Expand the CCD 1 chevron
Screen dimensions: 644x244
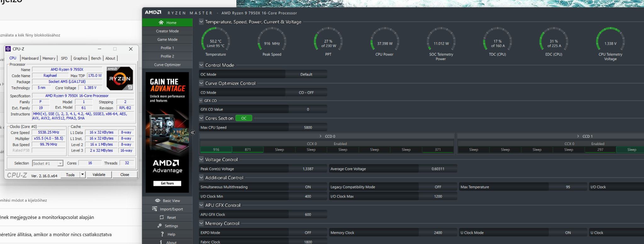click(x=578, y=136)
